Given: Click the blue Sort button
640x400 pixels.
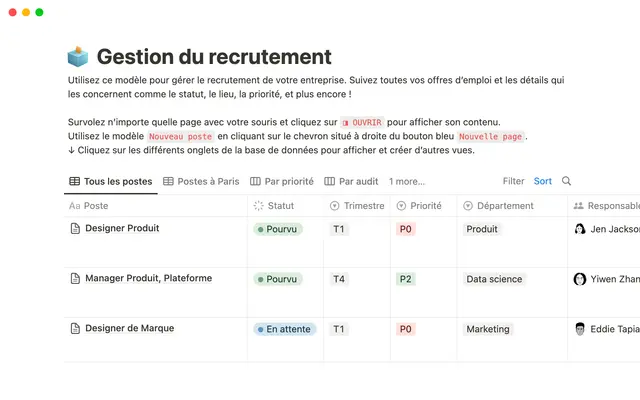Looking at the screenshot, I should pos(542,181).
